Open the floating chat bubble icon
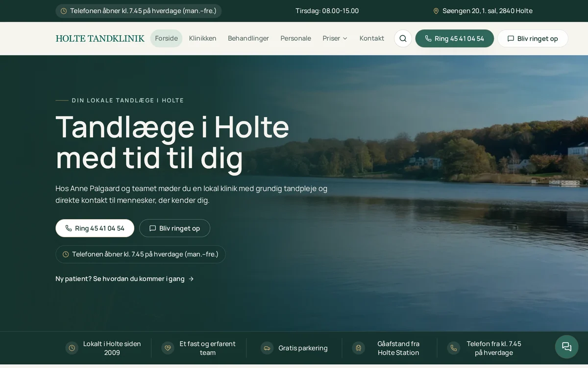 click(566, 346)
